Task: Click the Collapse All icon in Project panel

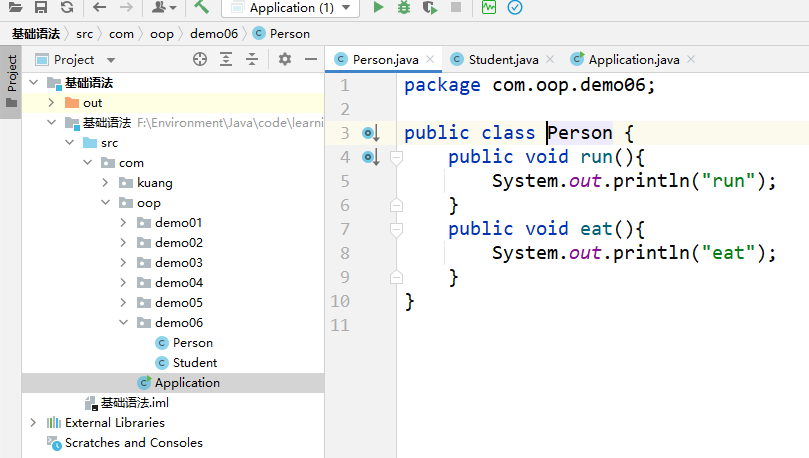Action: tap(251, 59)
